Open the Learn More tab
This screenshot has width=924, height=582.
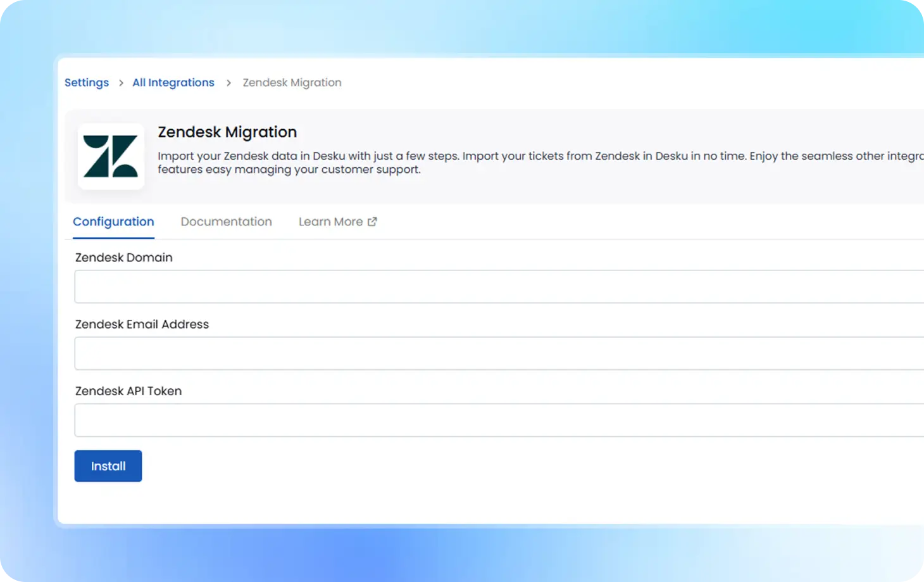[x=338, y=222]
